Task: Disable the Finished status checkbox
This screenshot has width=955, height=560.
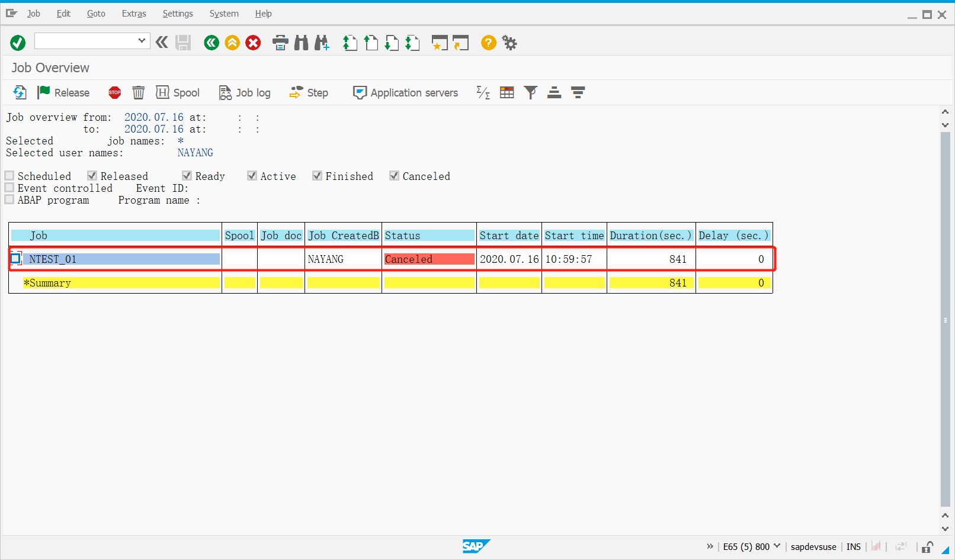Action: tap(317, 175)
